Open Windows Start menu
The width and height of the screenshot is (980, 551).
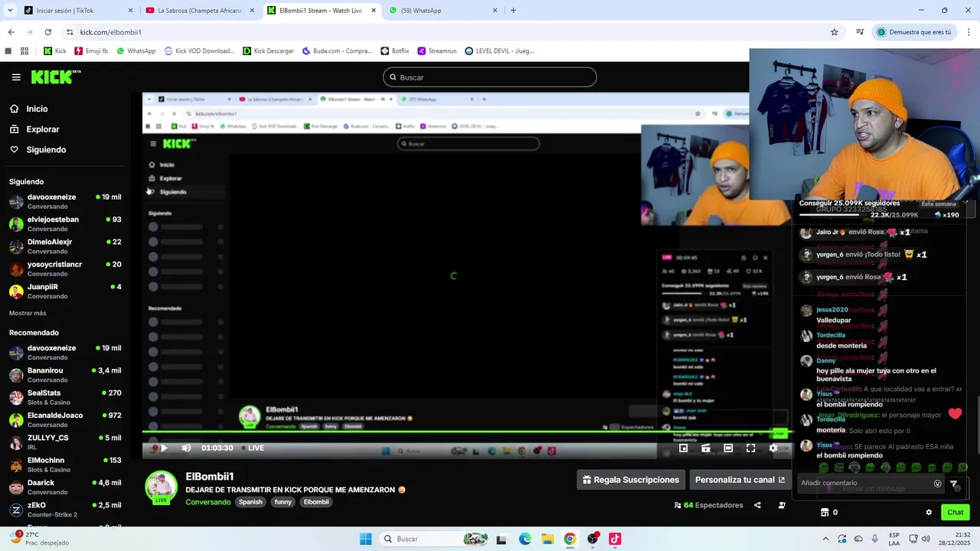coord(365,539)
